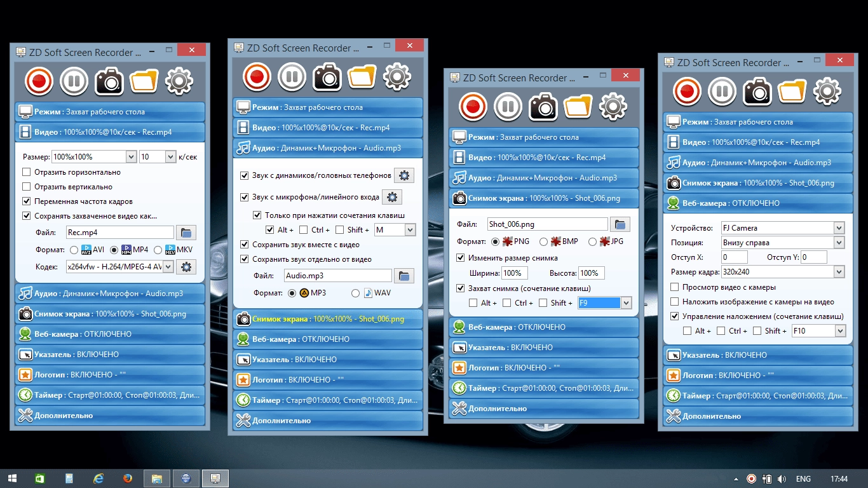This screenshot has width=868, height=488.
Task: Toggle Сохранить звук отдельно от видео
Action: click(x=244, y=259)
